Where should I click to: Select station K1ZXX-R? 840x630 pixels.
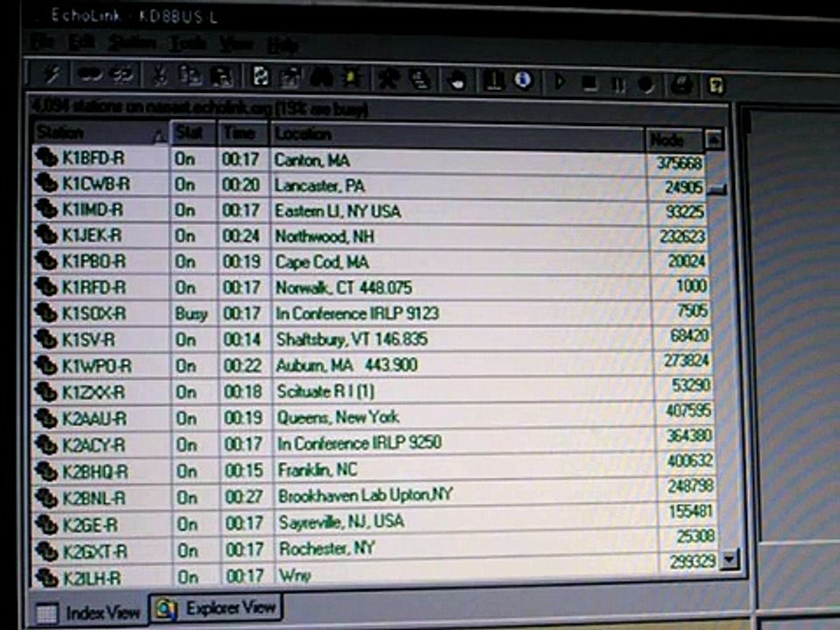point(94,392)
